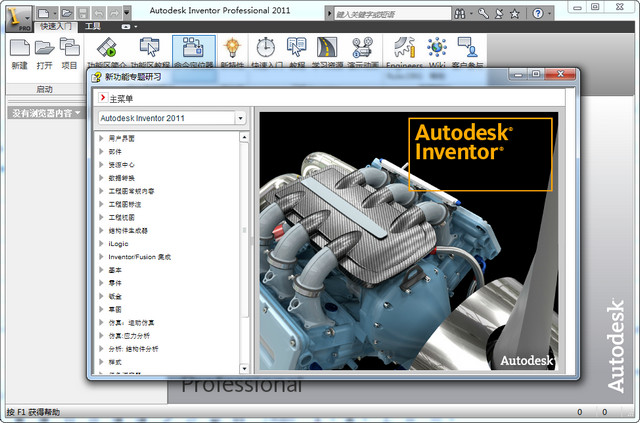Switch to the 工具 ribbon tab
This screenshot has width=640, height=423.
[x=93, y=27]
